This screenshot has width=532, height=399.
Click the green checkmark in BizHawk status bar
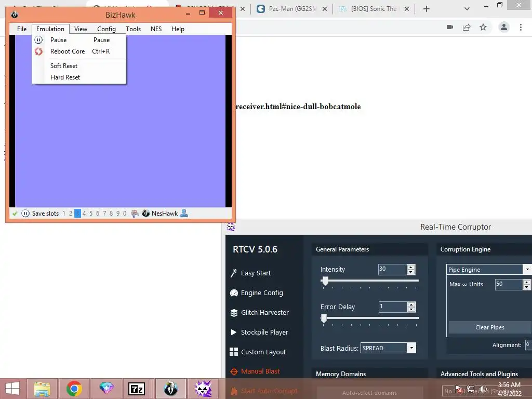[15, 214]
